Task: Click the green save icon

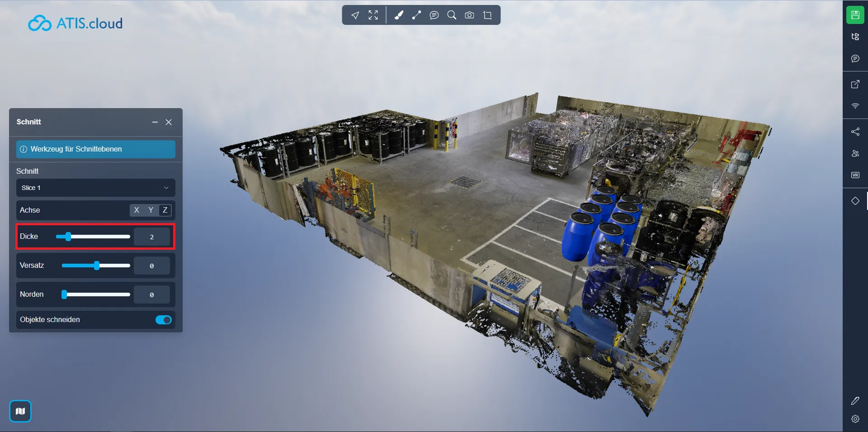Action: pyautogui.click(x=855, y=15)
